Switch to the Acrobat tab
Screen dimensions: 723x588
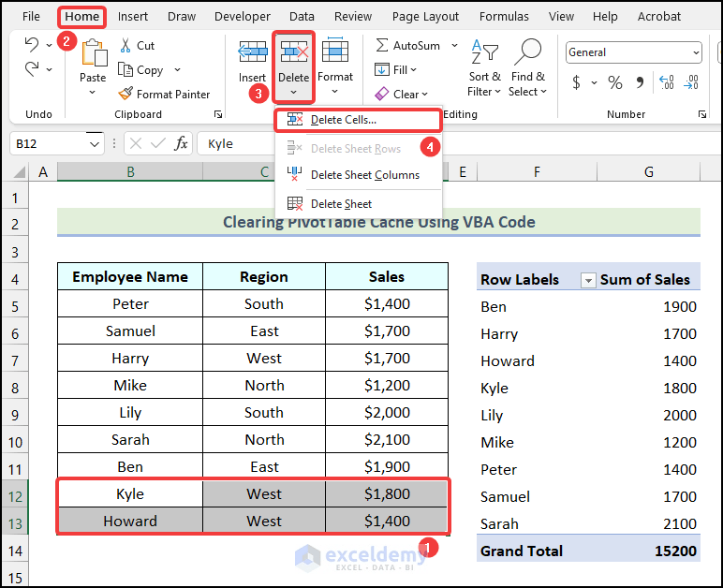(659, 17)
